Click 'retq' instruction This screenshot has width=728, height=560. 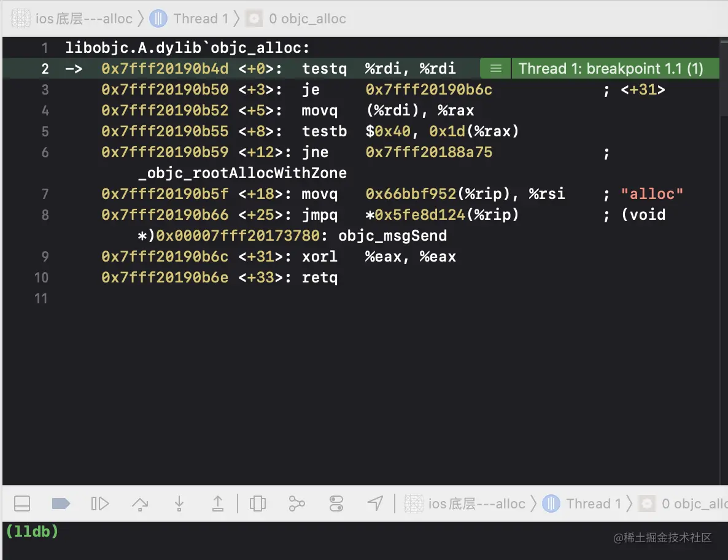point(319,278)
